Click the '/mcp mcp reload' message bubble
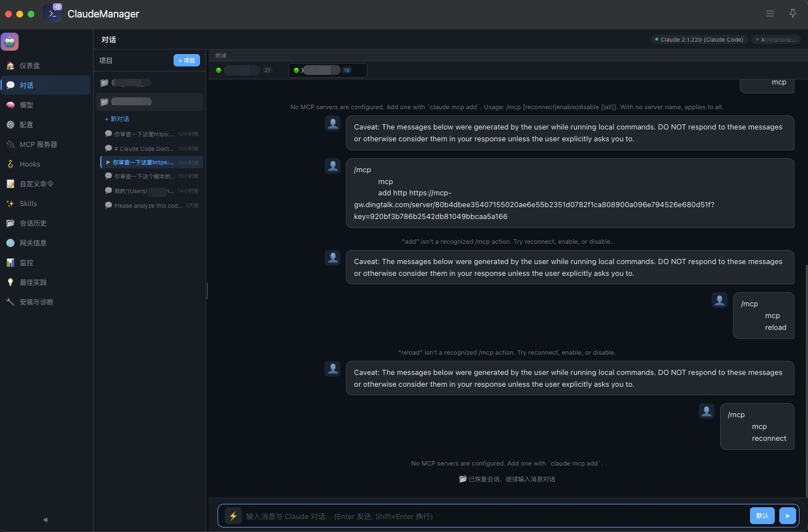 763,315
